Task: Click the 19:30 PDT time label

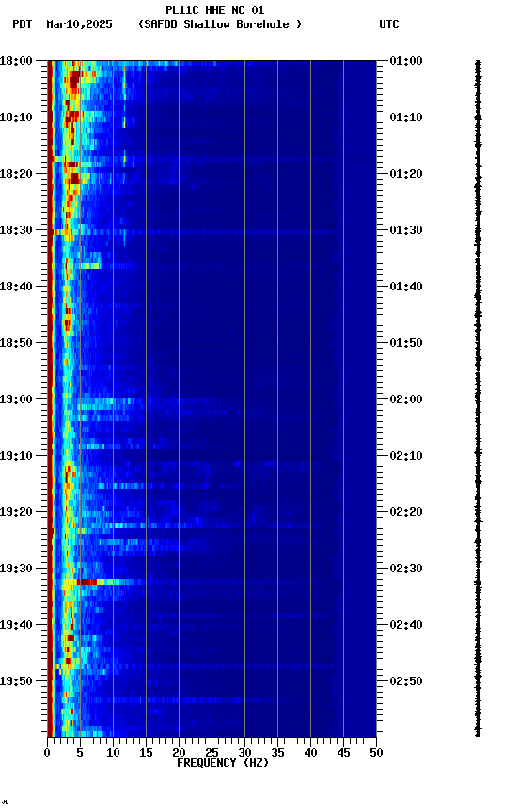Action: (x=16, y=569)
